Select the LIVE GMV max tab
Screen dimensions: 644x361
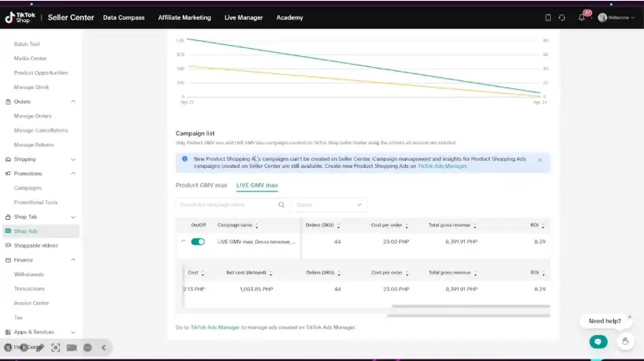coord(257,185)
